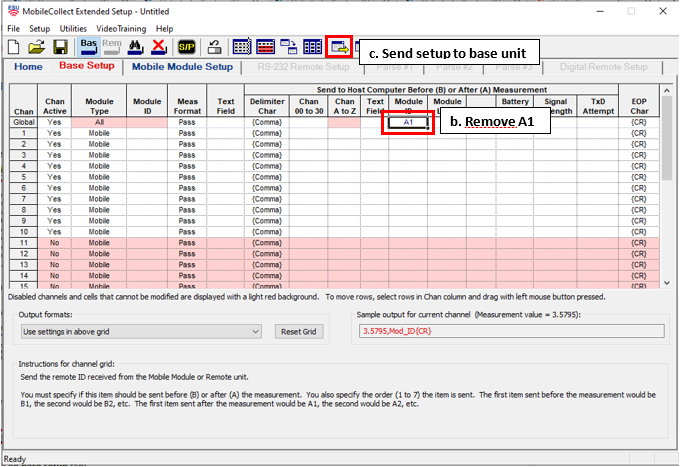
Task: Open the Utilities menu
Action: (73, 29)
